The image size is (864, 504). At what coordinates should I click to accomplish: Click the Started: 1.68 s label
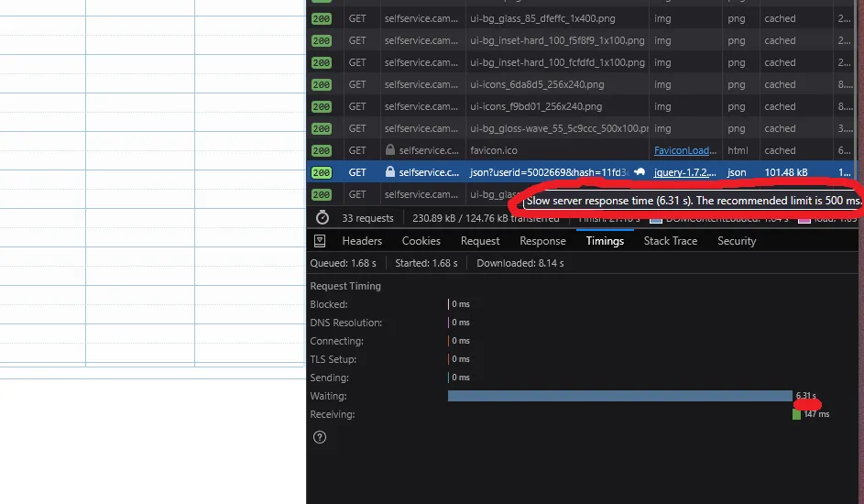point(426,263)
